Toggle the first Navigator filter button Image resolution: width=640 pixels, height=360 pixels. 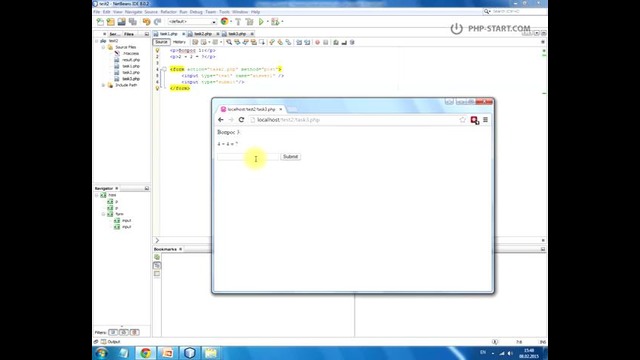(x=113, y=332)
